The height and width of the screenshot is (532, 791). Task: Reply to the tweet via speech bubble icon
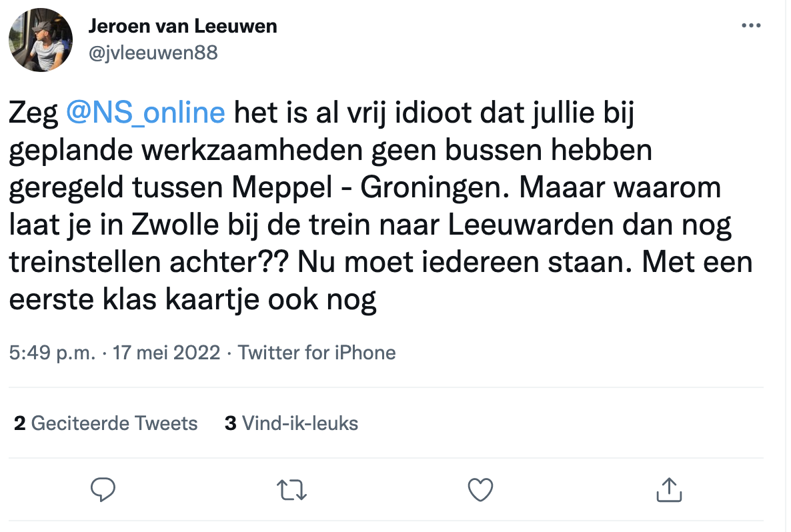pos(103,490)
